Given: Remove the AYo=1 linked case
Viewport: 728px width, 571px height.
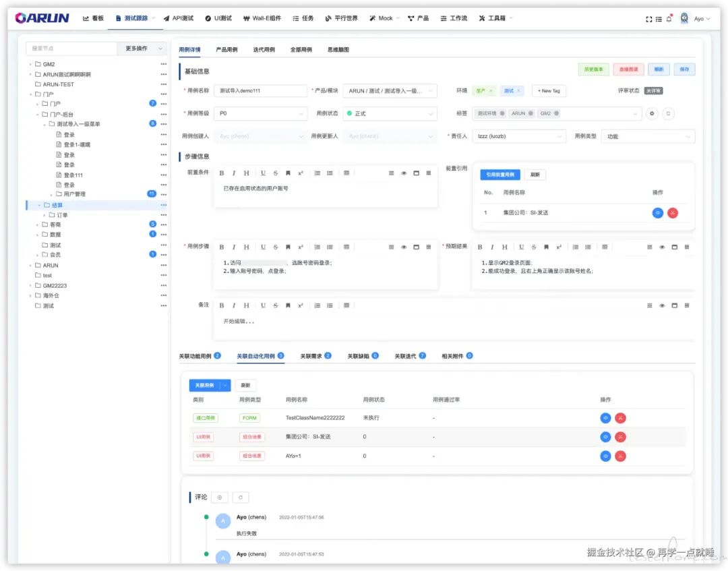Looking at the screenshot, I should point(620,456).
